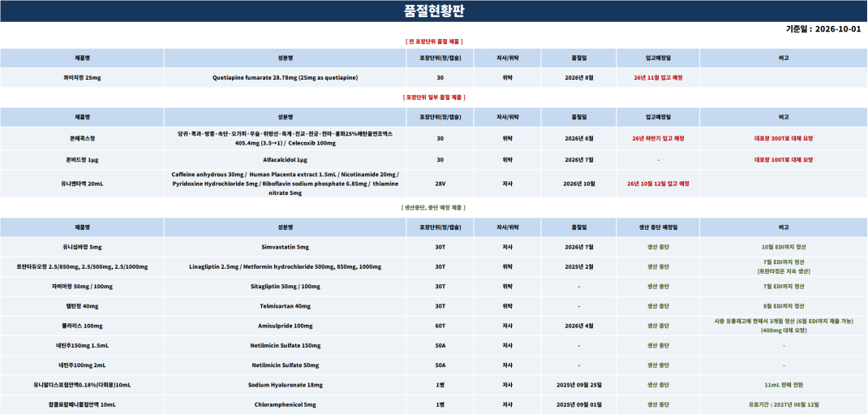Click the Quetiapine fumarate 28.78mg ingredient cell
Screen dimensions: 868x415
pyautogui.click(x=285, y=78)
